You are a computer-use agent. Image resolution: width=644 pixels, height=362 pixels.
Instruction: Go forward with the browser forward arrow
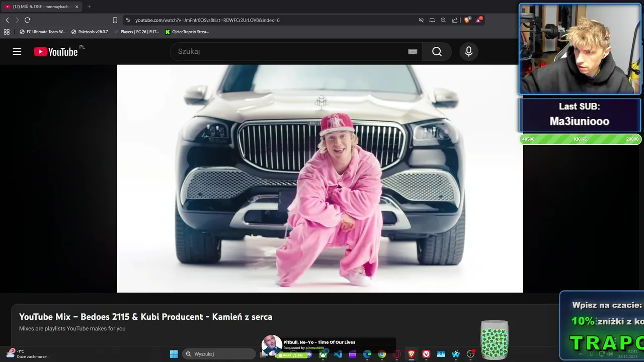pos(17,20)
